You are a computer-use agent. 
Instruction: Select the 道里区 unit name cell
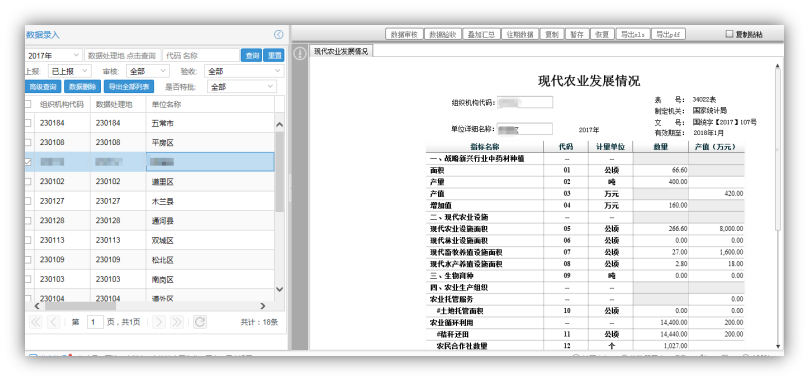click(x=210, y=181)
